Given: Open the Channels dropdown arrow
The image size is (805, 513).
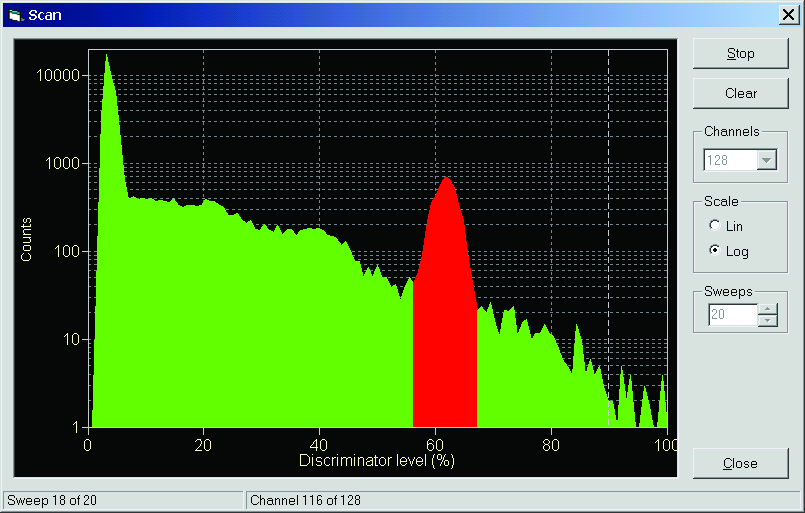Looking at the screenshot, I should pyautogui.click(x=766, y=160).
